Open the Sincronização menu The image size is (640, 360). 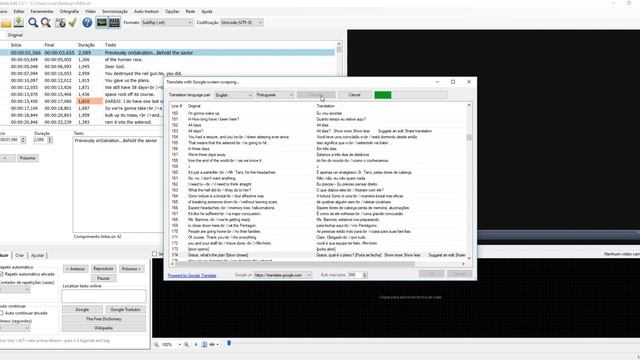115,11
